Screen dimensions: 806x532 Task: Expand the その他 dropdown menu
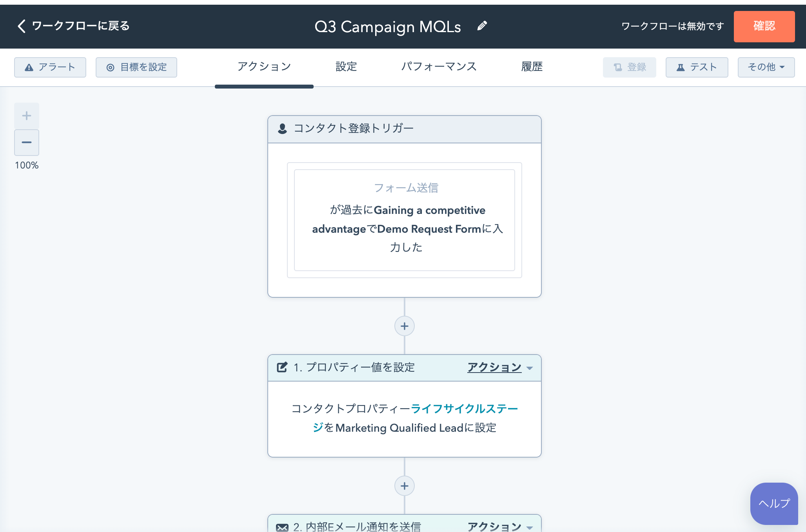coord(766,67)
